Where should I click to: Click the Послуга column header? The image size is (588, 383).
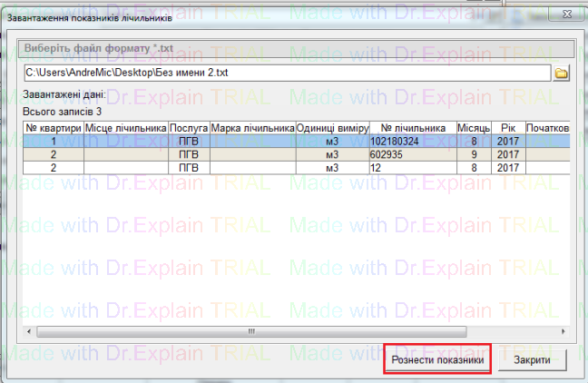[x=189, y=129]
